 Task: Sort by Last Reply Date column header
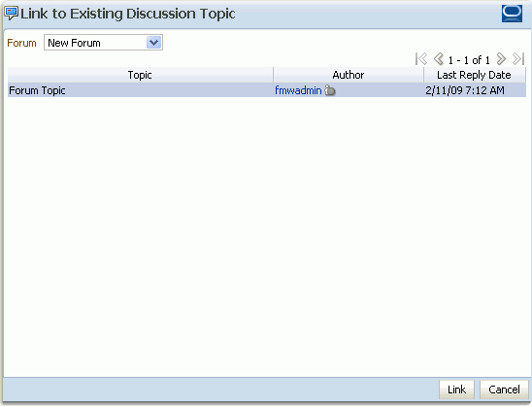(475, 75)
